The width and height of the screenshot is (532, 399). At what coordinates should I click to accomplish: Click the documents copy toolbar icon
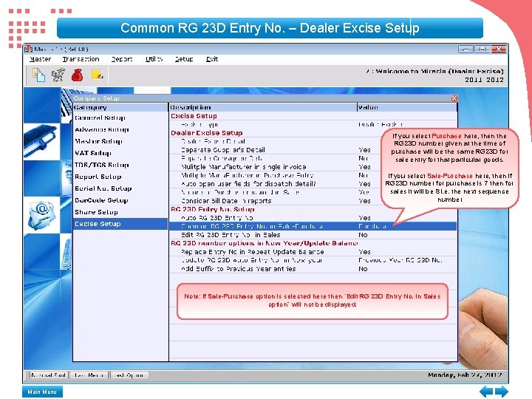38,75
